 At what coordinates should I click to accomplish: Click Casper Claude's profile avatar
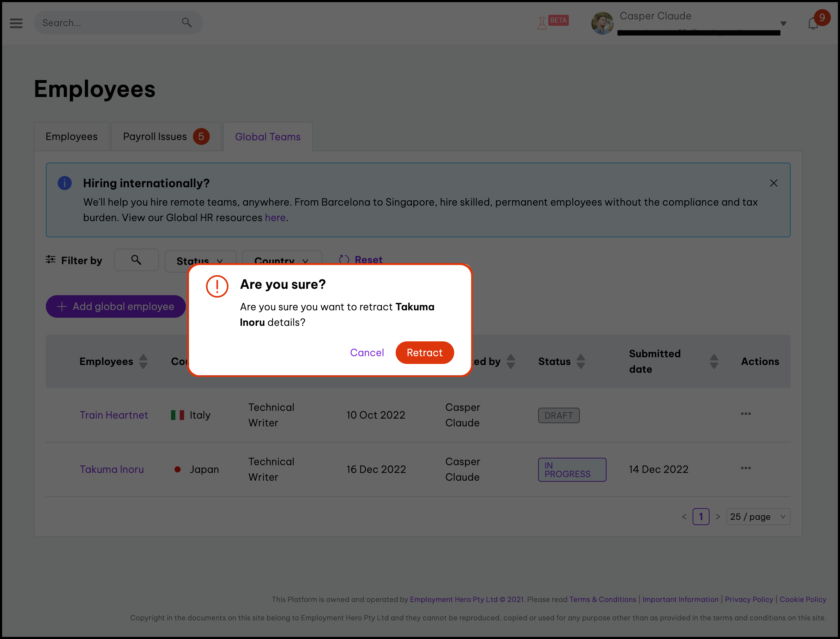click(x=602, y=23)
